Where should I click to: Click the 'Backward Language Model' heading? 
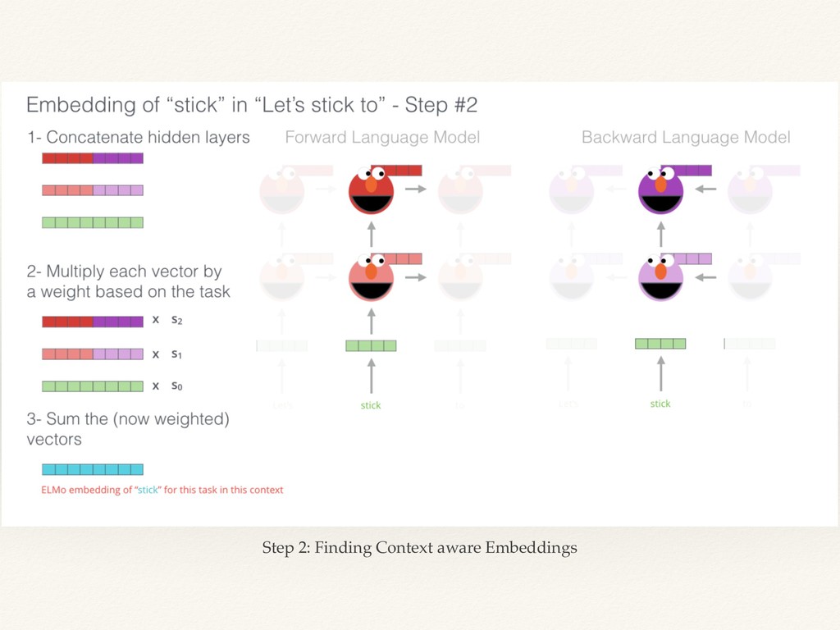(x=686, y=138)
